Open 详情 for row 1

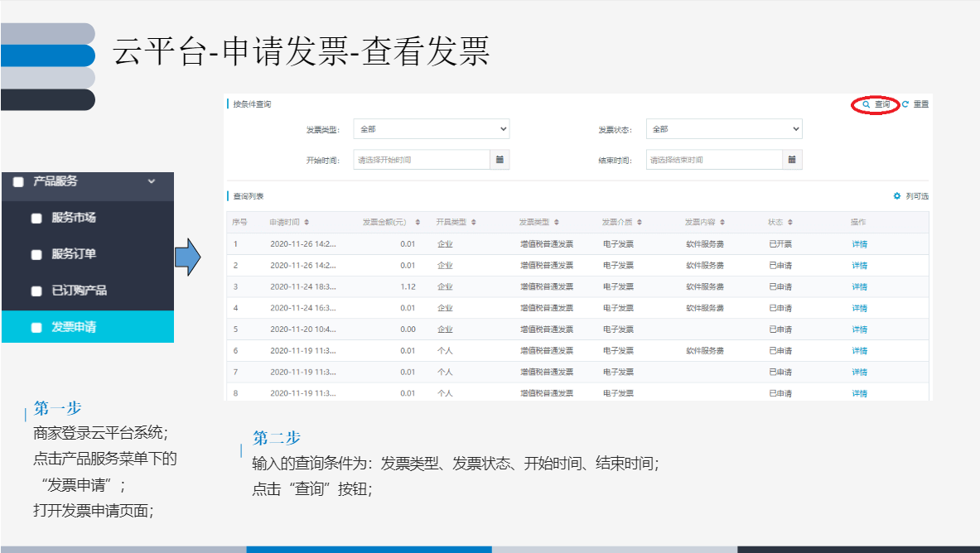coord(859,244)
